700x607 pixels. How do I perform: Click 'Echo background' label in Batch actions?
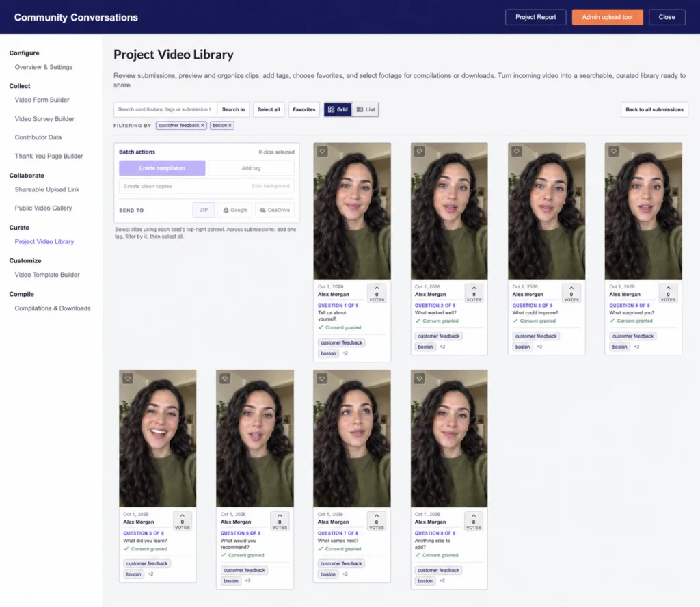click(x=271, y=186)
